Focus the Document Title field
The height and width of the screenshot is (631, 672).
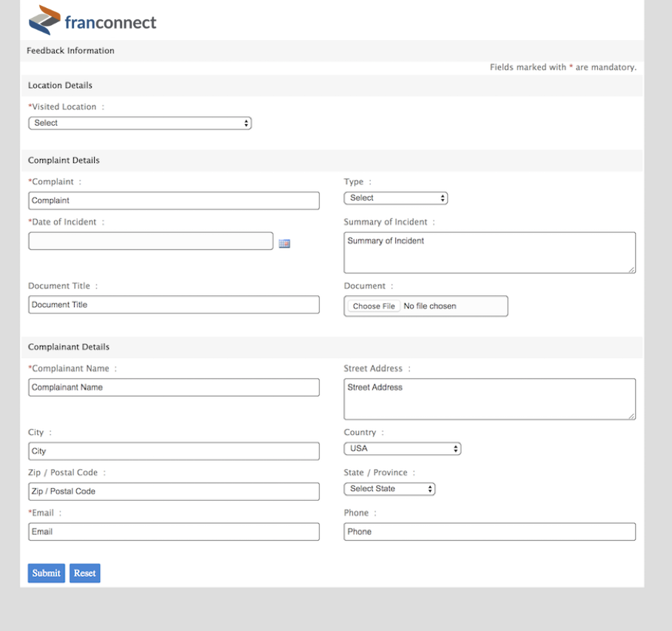pyautogui.click(x=174, y=305)
